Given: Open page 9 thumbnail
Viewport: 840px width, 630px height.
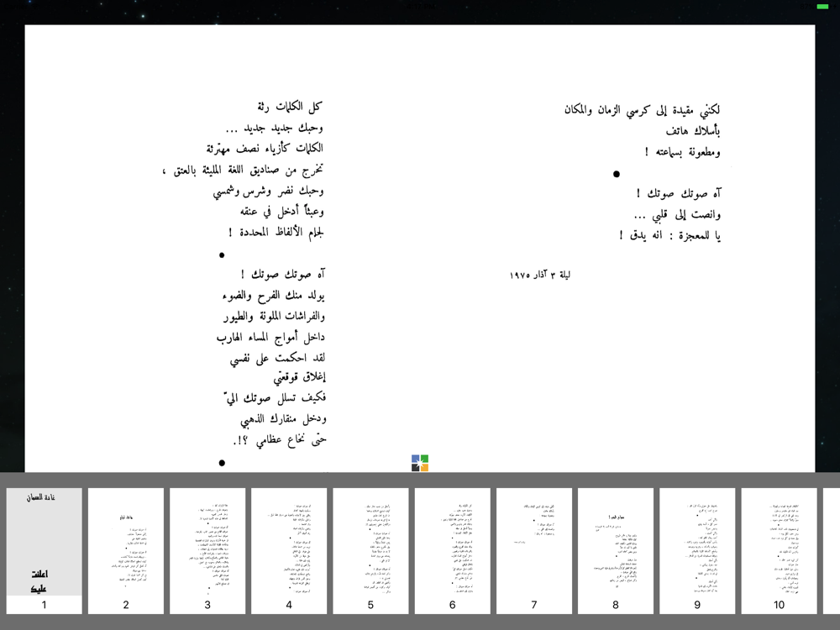Looking at the screenshot, I should point(697,550).
